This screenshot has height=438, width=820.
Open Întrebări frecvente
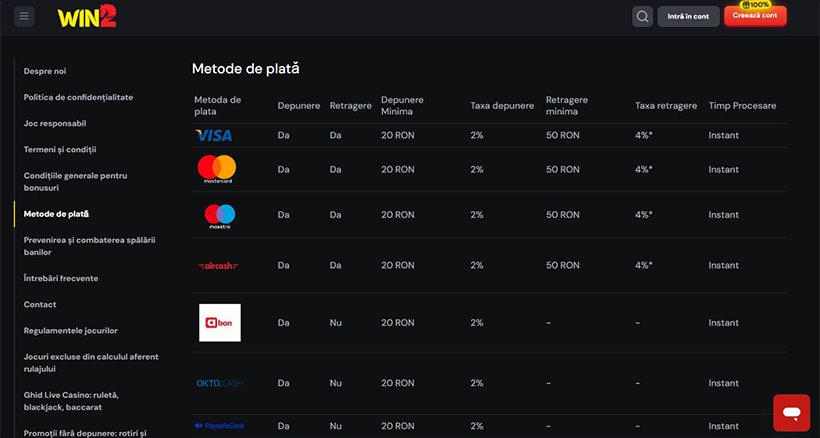coord(61,278)
